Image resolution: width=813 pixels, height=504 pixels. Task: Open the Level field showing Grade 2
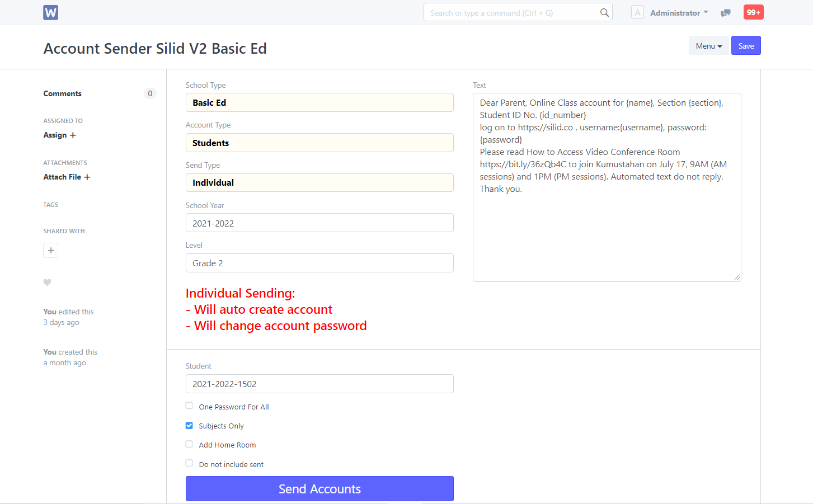point(319,263)
